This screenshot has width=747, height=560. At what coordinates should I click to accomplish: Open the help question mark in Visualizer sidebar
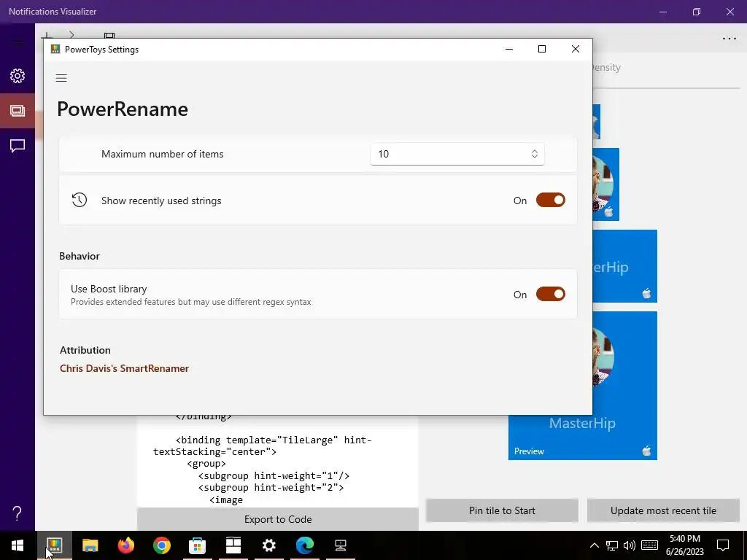point(18,513)
